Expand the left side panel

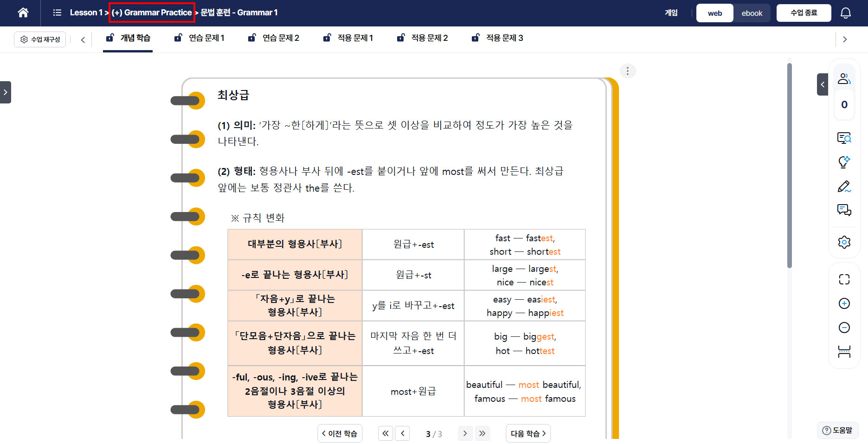click(6, 92)
